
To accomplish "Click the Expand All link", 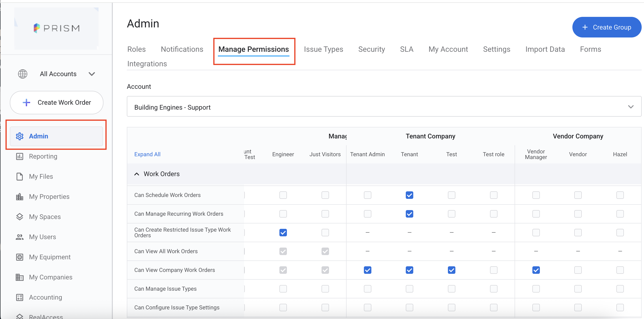I will coord(147,154).
